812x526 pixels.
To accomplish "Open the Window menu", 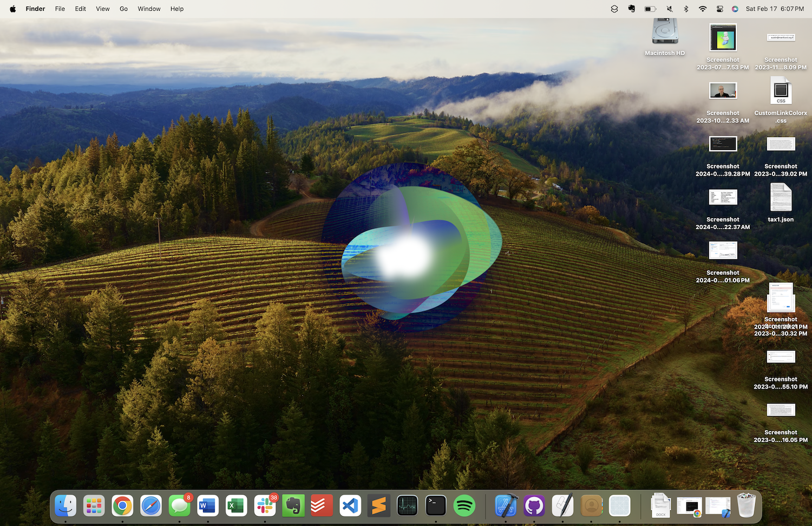I will (x=149, y=9).
